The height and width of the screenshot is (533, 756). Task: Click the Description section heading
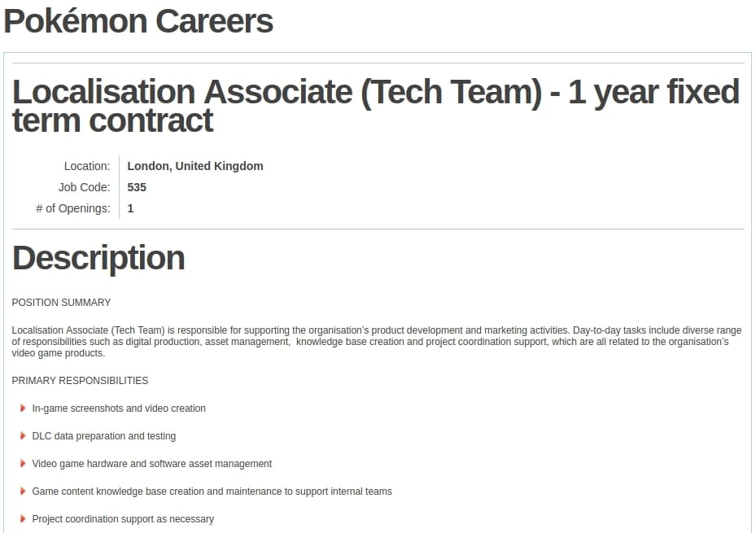click(98, 258)
